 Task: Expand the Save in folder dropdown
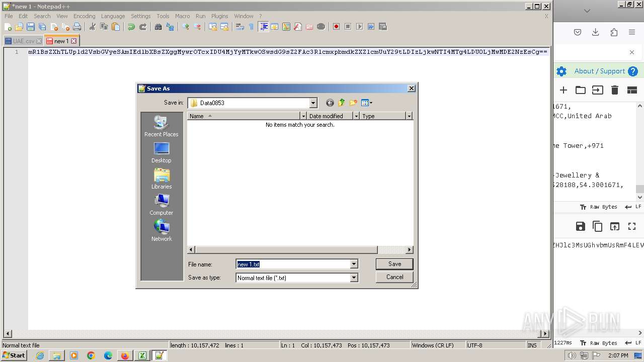313,103
